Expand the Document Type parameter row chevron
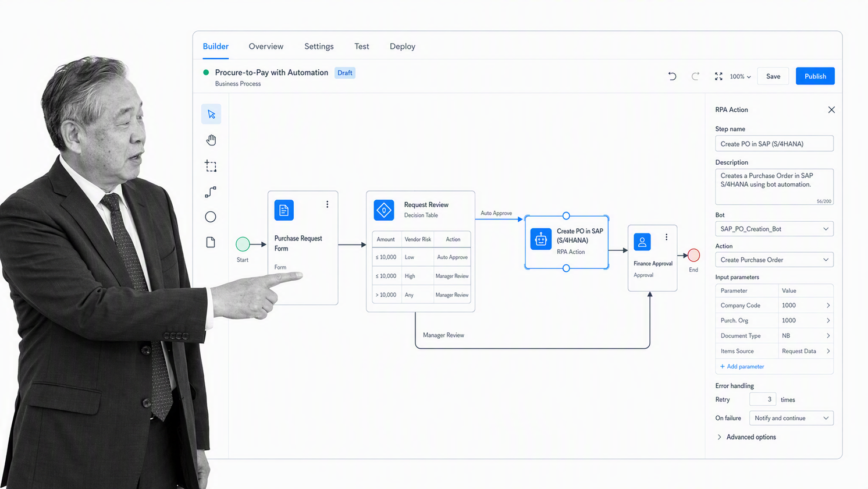 pyautogui.click(x=828, y=336)
